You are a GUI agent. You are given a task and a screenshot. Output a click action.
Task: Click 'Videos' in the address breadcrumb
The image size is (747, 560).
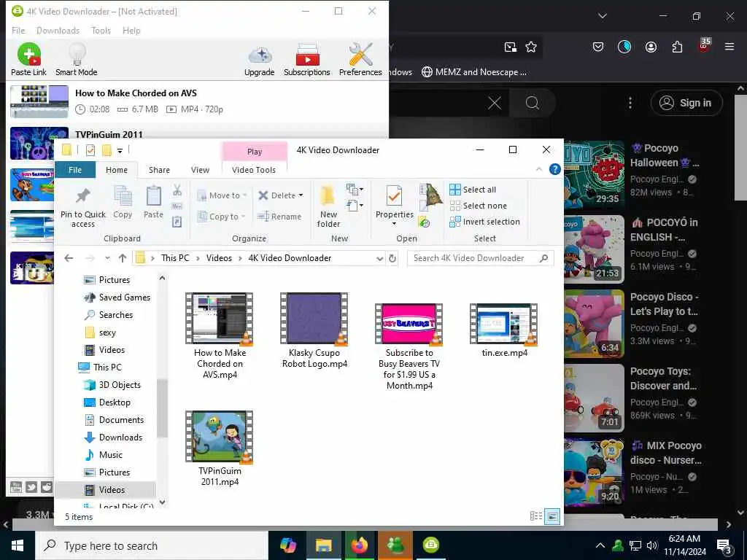pyautogui.click(x=219, y=258)
